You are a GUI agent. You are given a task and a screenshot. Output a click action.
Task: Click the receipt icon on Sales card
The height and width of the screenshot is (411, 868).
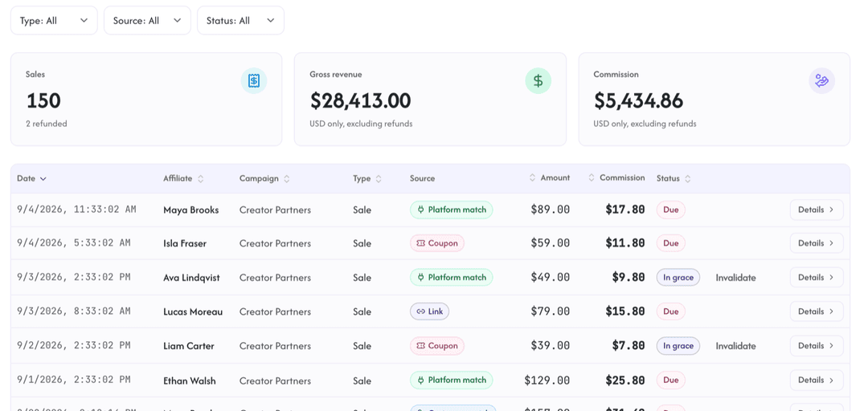(x=253, y=81)
